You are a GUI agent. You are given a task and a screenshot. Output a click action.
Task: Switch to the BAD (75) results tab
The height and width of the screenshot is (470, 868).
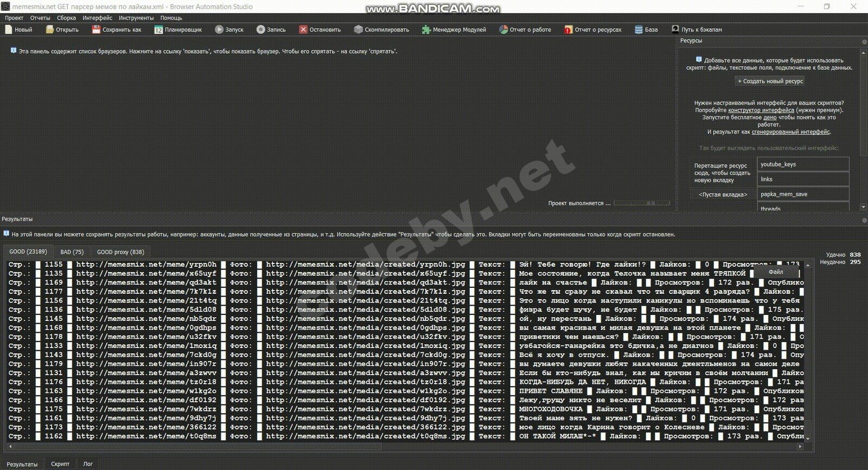click(x=72, y=252)
